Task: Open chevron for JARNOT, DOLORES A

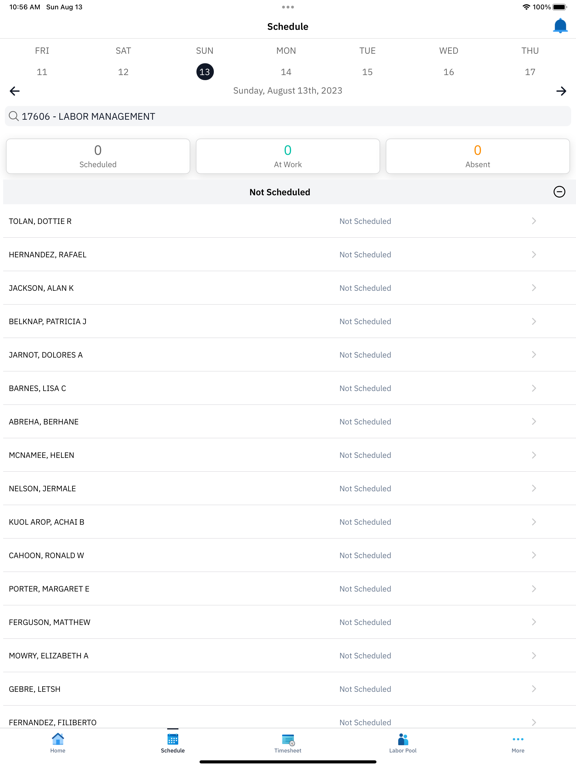Action: 534,355
